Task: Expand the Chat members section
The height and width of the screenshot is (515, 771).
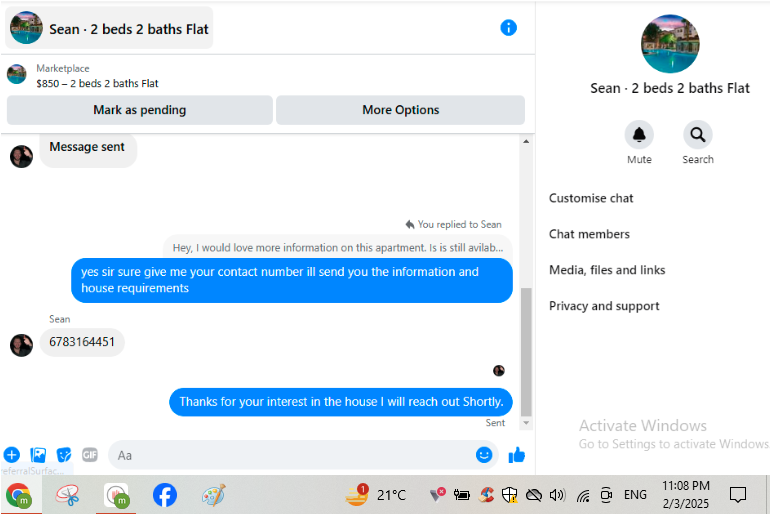Action: click(x=589, y=234)
